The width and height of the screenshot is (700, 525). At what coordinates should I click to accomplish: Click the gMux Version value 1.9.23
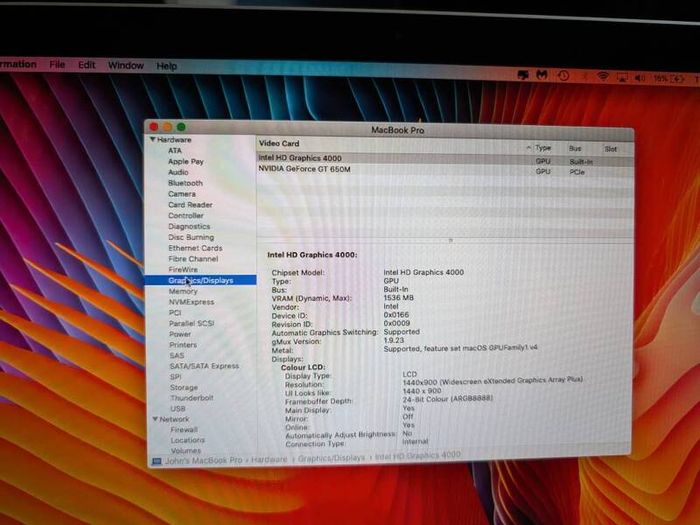tap(393, 340)
